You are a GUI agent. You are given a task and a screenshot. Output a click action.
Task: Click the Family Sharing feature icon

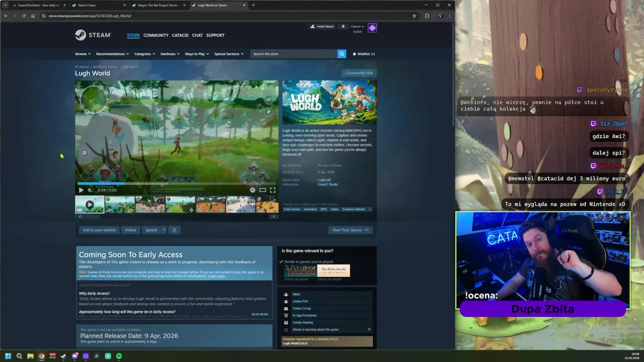(x=286, y=322)
